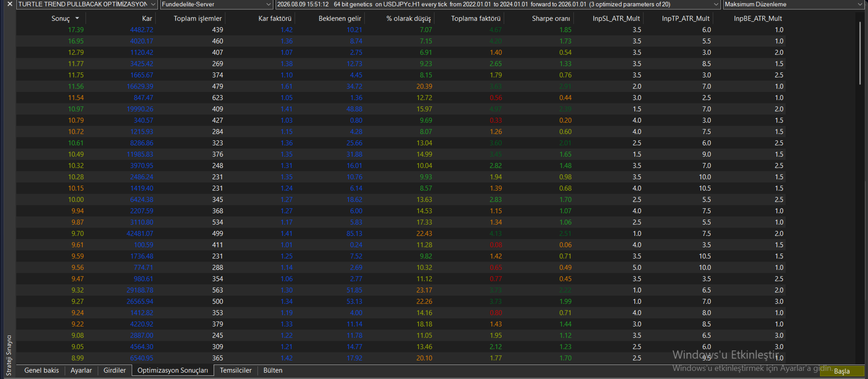The width and height of the screenshot is (868, 379).
Task: Open the Fundedelite-Server dropdown
Action: tap(268, 4)
